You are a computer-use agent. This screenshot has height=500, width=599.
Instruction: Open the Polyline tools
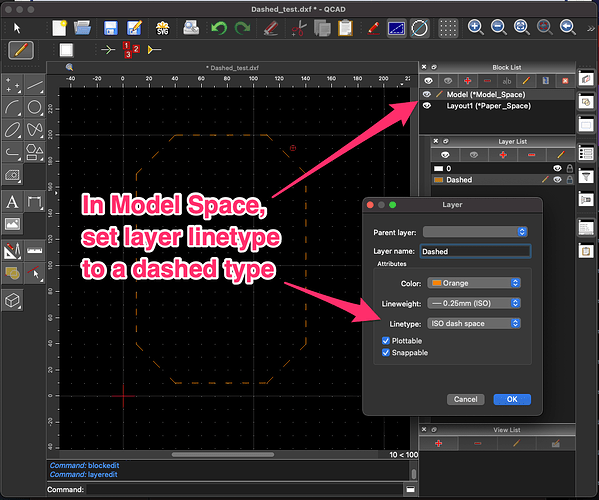(x=12, y=152)
